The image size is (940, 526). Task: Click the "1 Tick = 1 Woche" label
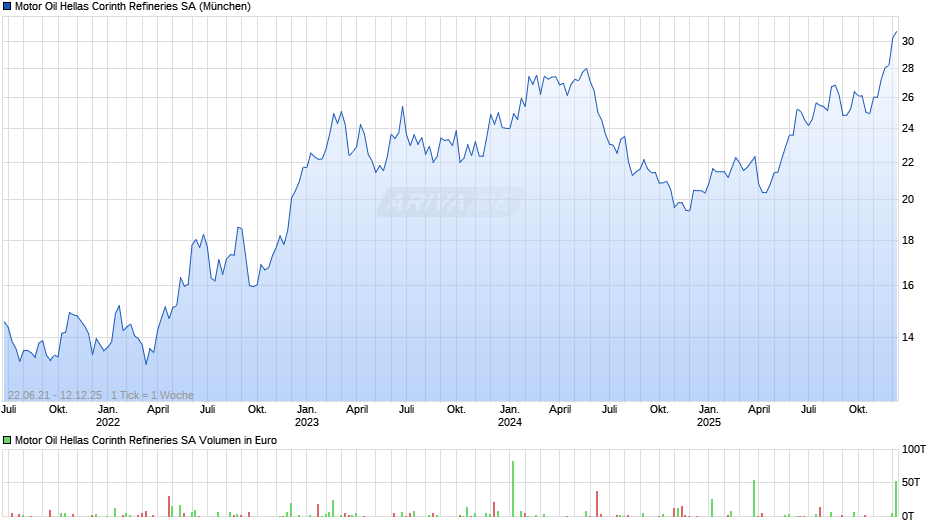click(x=152, y=395)
